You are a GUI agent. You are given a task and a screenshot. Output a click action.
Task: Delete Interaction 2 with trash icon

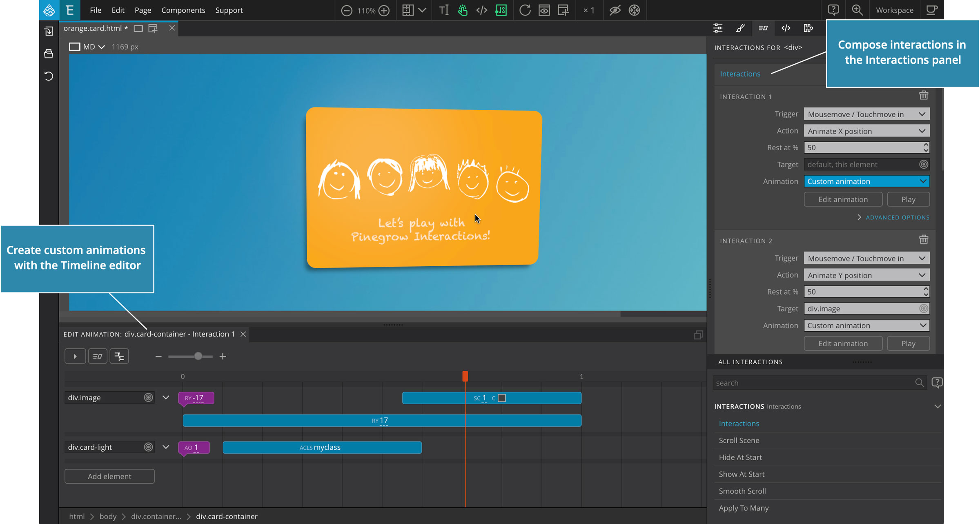(x=924, y=240)
